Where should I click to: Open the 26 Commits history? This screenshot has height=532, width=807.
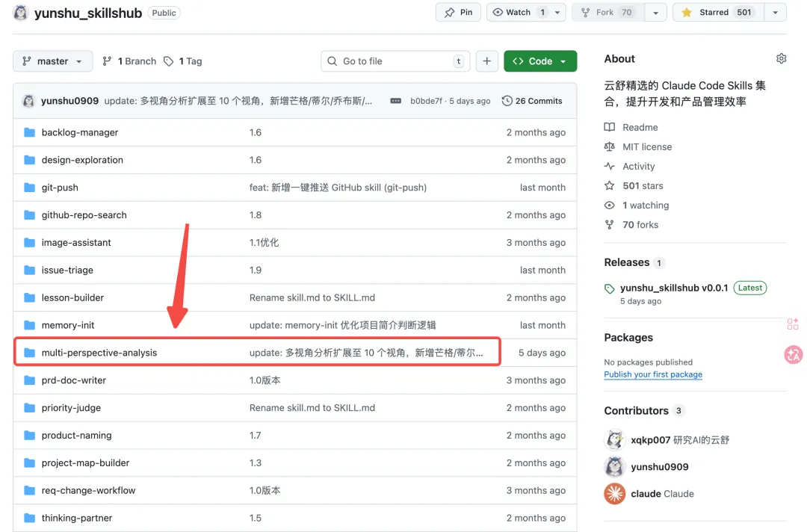pyautogui.click(x=532, y=101)
